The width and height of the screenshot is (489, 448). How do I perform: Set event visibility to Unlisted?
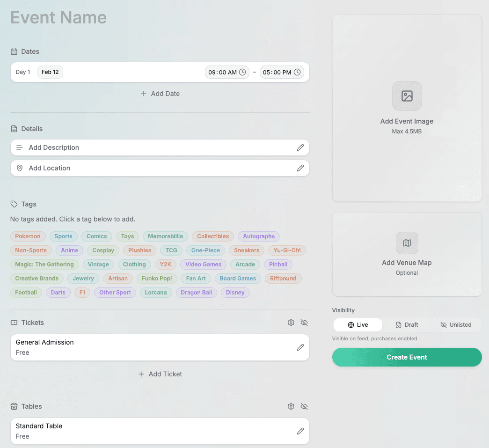pyautogui.click(x=456, y=324)
